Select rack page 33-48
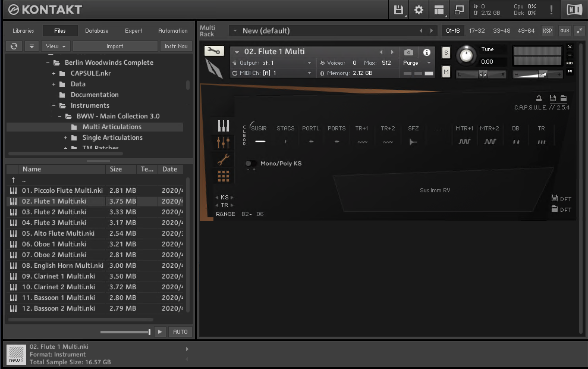The width and height of the screenshot is (588, 369). [501, 31]
